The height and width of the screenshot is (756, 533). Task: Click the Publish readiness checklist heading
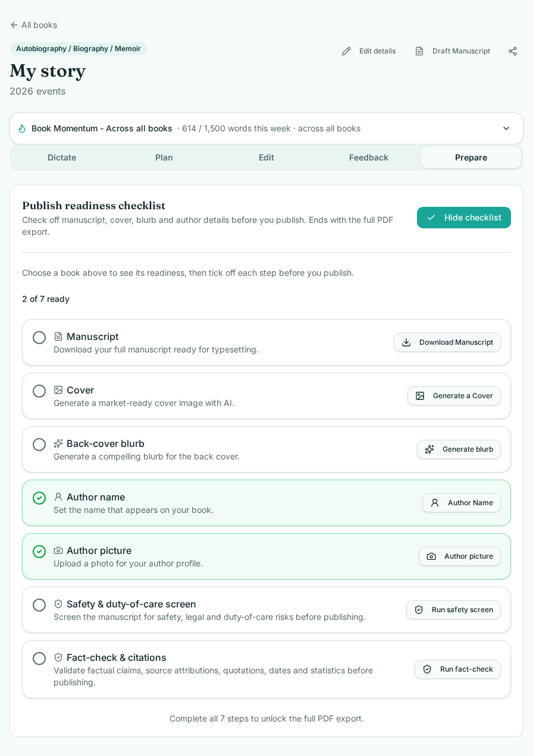click(94, 206)
